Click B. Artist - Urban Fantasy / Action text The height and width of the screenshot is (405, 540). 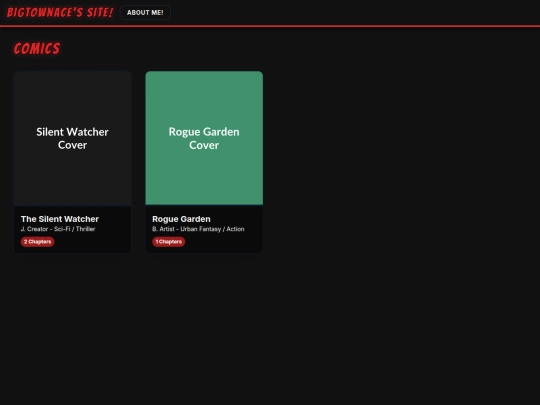pos(198,229)
